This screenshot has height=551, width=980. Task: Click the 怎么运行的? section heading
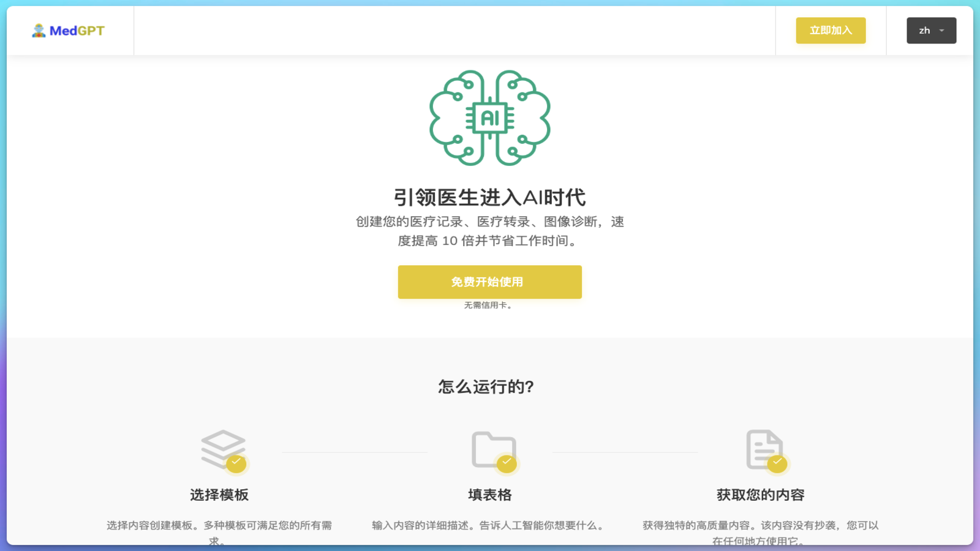[x=486, y=387]
